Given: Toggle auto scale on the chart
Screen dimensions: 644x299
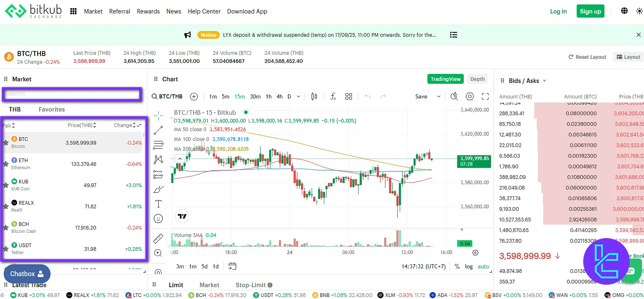Looking at the screenshot, I should 483,266.
